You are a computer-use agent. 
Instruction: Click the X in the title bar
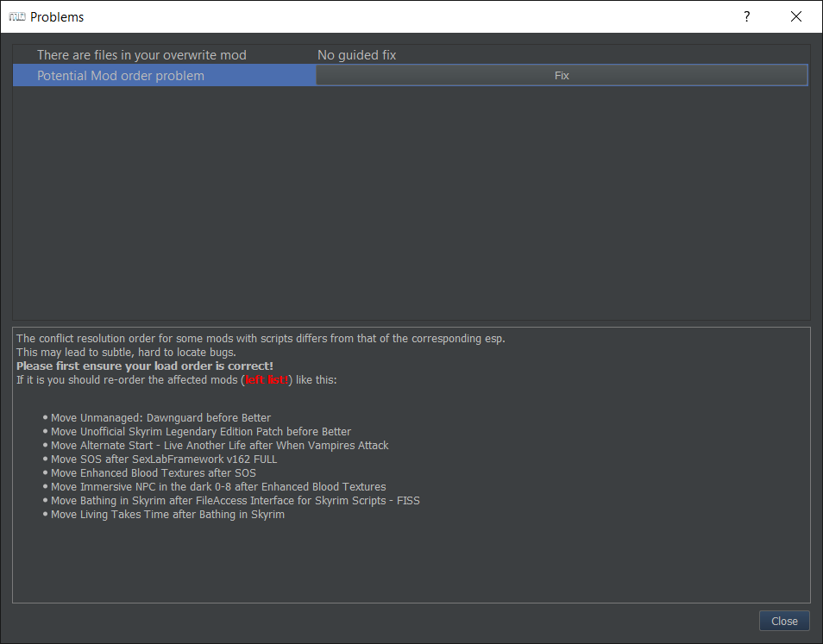795,16
